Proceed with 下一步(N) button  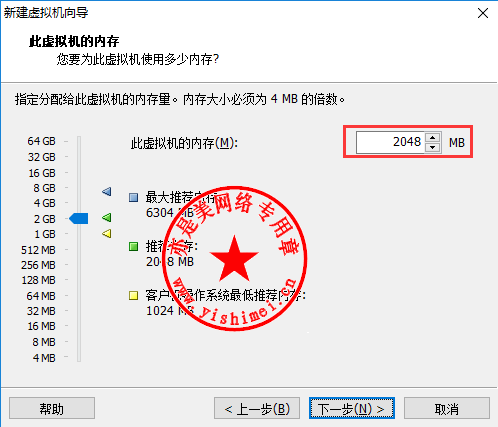[x=352, y=408]
